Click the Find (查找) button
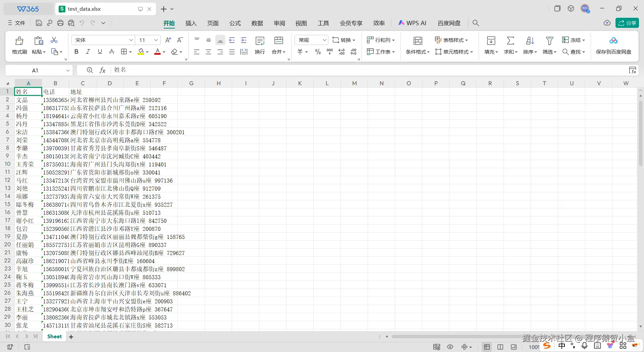Screen dimensions: 644x352 coord(574,52)
